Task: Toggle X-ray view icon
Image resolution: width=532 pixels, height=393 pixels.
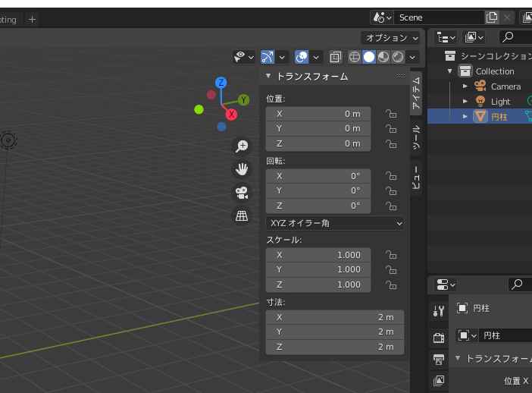Action: [x=335, y=57]
